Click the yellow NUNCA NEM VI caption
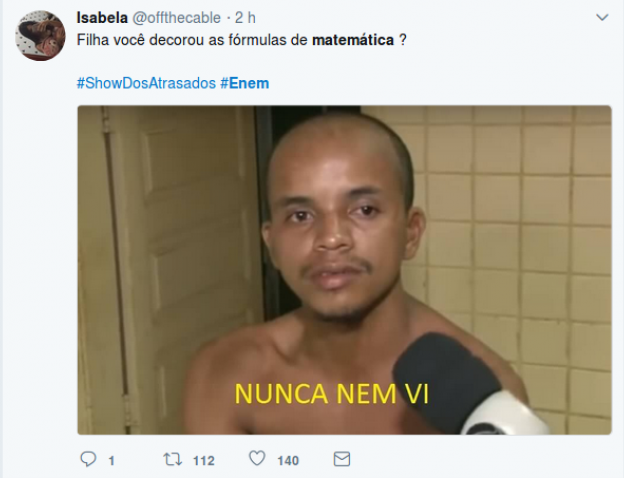Screen dimensions: 624x478 [x=332, y=394]
